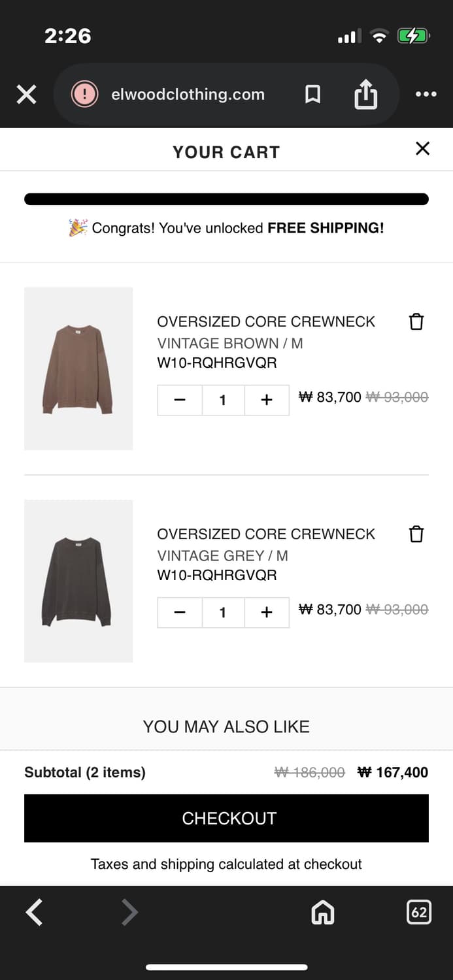This screenshot has width=453, height=980.
Task: Bookmark this page in the browser
Action: click(313, 95)
